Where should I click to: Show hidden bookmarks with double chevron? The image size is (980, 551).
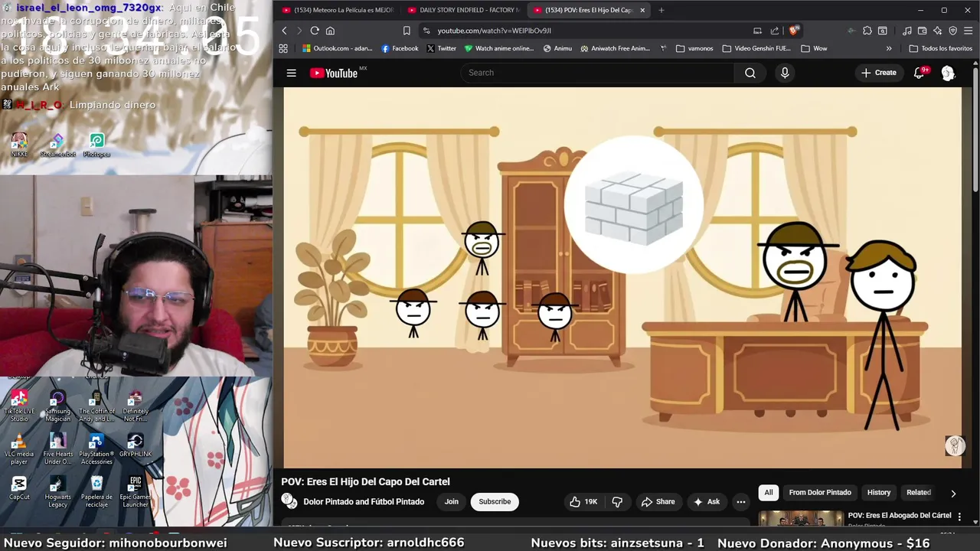tap(889, 48)
